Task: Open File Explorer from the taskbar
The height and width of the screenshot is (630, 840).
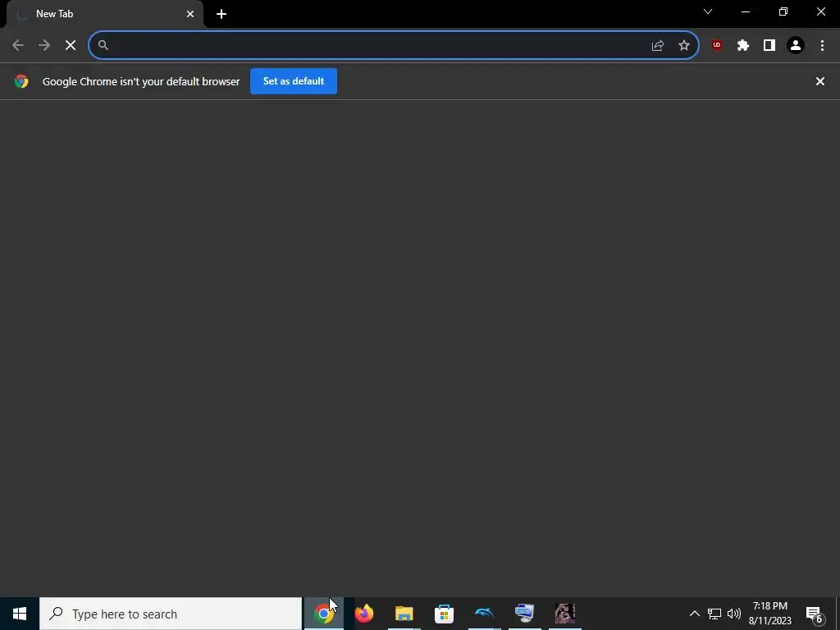Action: 404,614
